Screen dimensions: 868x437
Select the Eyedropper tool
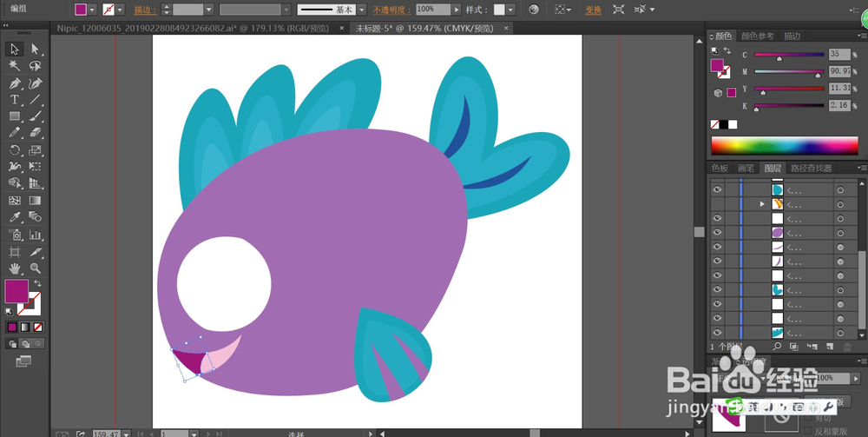(15, 216)
